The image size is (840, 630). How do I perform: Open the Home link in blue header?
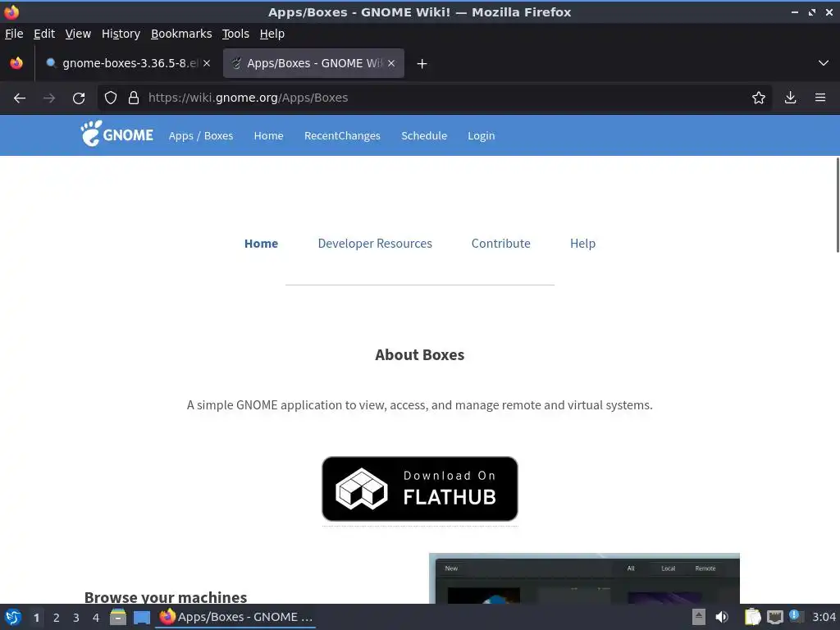tap(268, 136)
